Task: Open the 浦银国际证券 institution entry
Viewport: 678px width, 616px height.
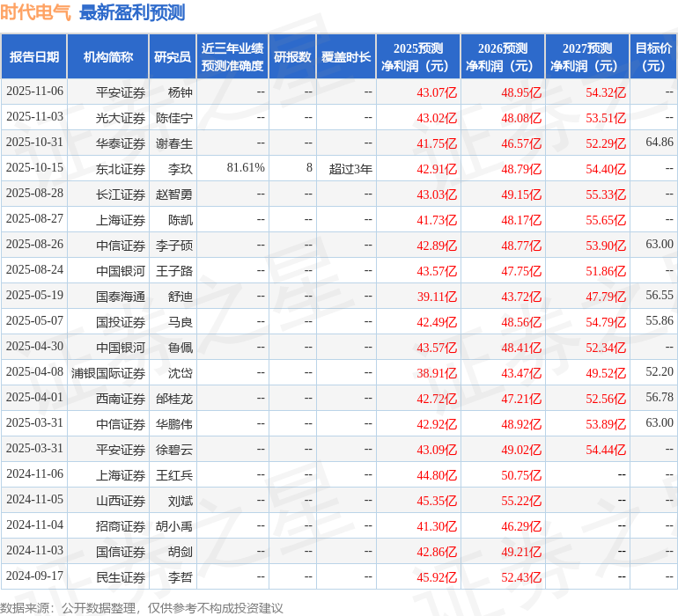Action: 108,373
